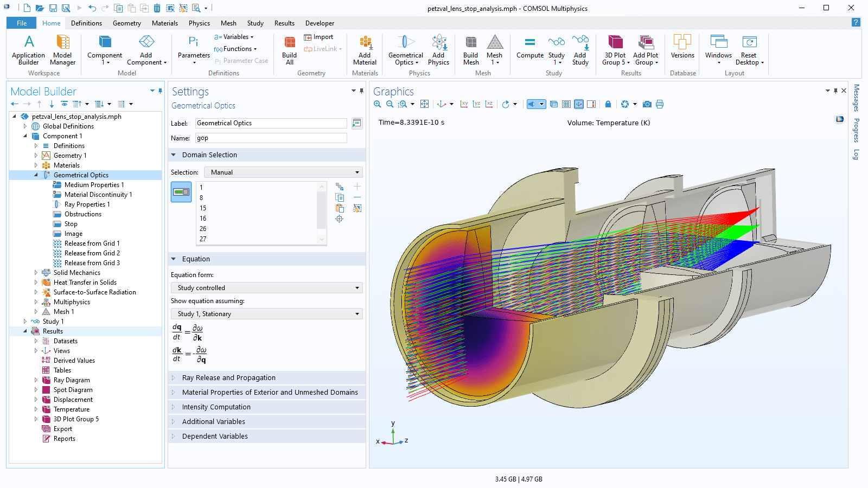Switch to the Results ribbon tab
Image resolution: width=868 pixels, height=488 pixels.
(284, 23)
